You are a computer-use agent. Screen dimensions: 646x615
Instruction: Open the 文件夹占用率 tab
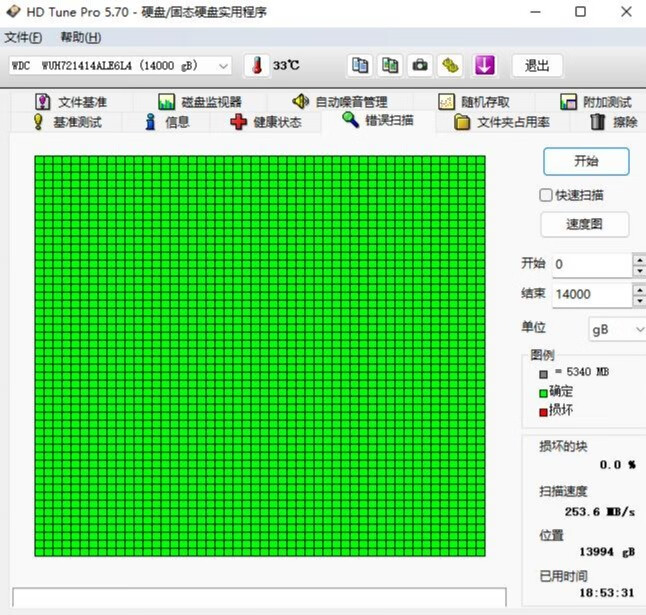tap(502, 122)
